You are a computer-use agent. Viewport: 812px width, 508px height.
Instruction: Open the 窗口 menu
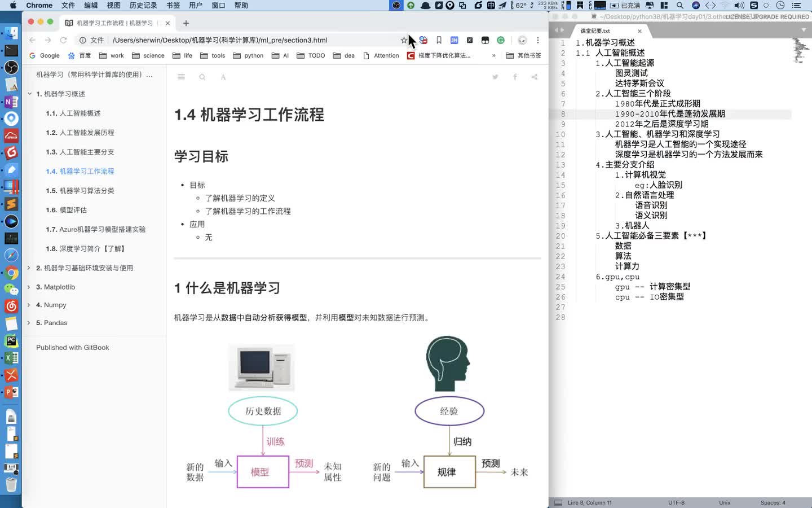(219, 5)
